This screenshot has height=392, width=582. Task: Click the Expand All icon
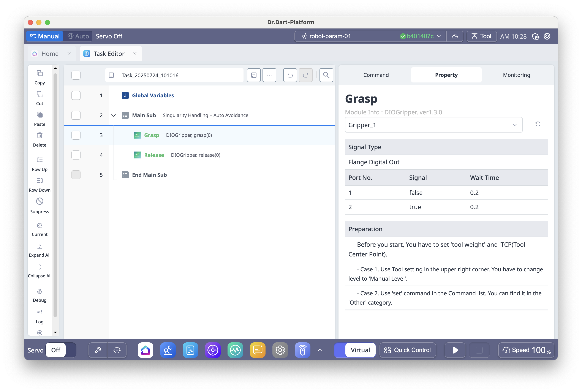click(x=40, y=247)
